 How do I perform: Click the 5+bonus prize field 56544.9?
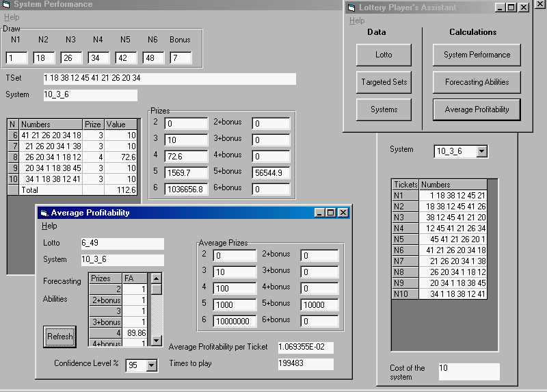[271, 173]
